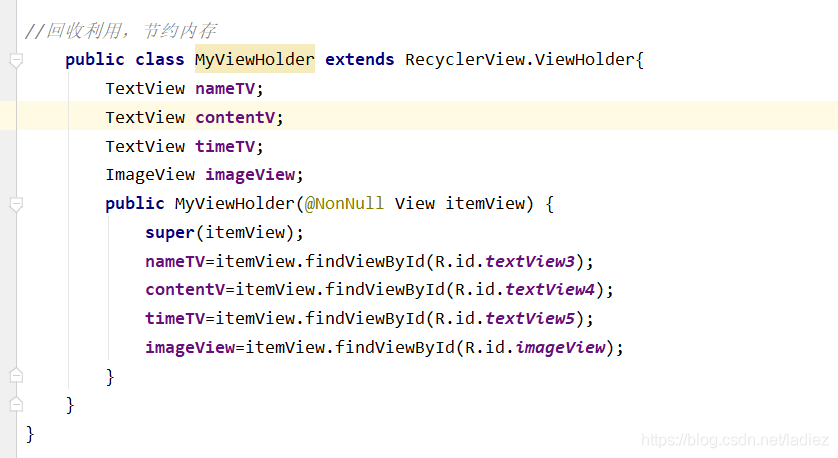Collapse the MyViewHolder constructor fold marker
The image size is (838, 458).
point(16,204)
